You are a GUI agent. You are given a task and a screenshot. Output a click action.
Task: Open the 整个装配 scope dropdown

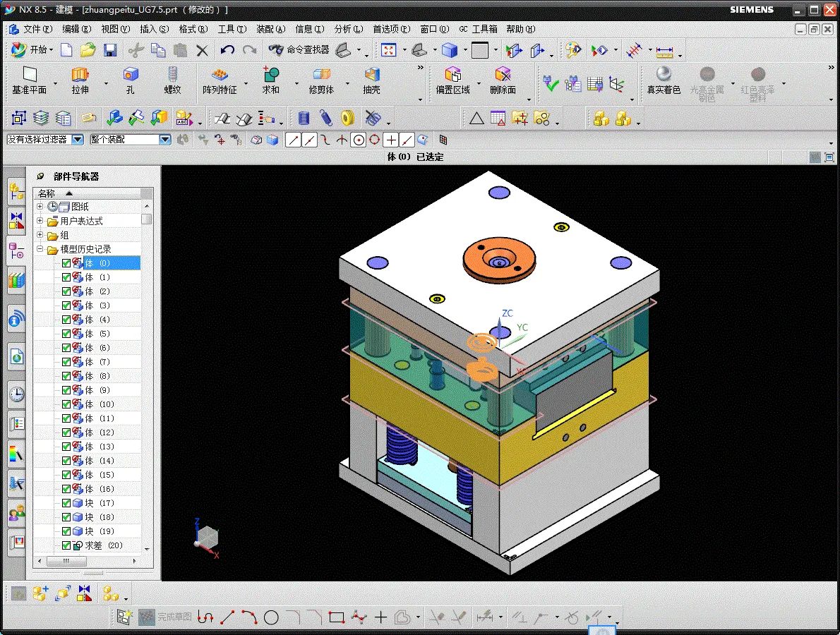click(165, 140)
